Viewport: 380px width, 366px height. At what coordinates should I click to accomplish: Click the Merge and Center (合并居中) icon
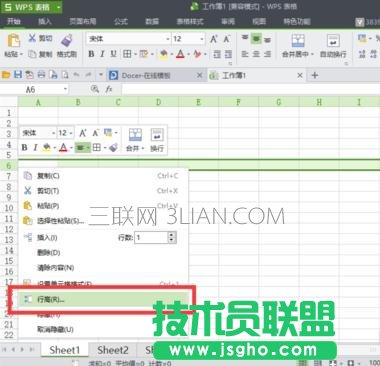click(298, 41)
